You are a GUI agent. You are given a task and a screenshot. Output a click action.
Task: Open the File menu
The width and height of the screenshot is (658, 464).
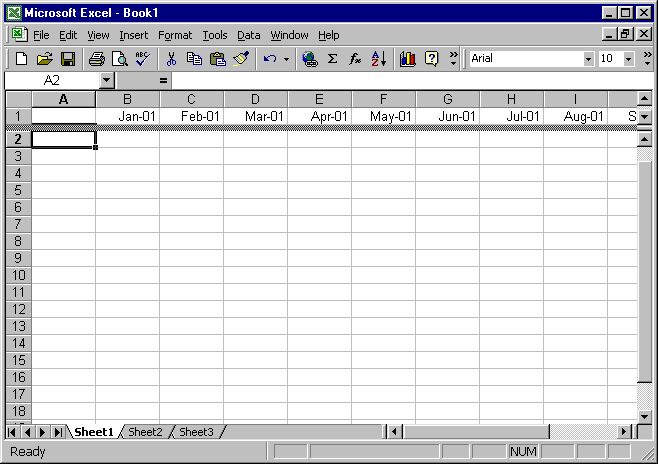pos(41,35)
